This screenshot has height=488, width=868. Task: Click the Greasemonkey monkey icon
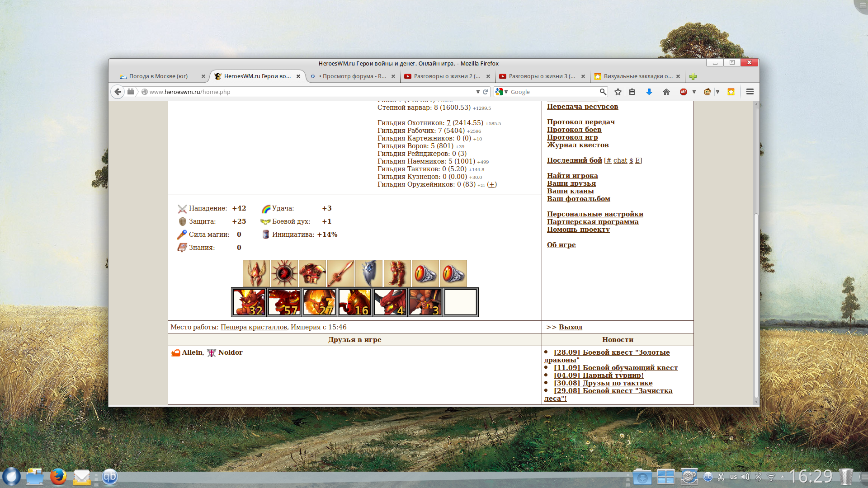coord(708,92)
